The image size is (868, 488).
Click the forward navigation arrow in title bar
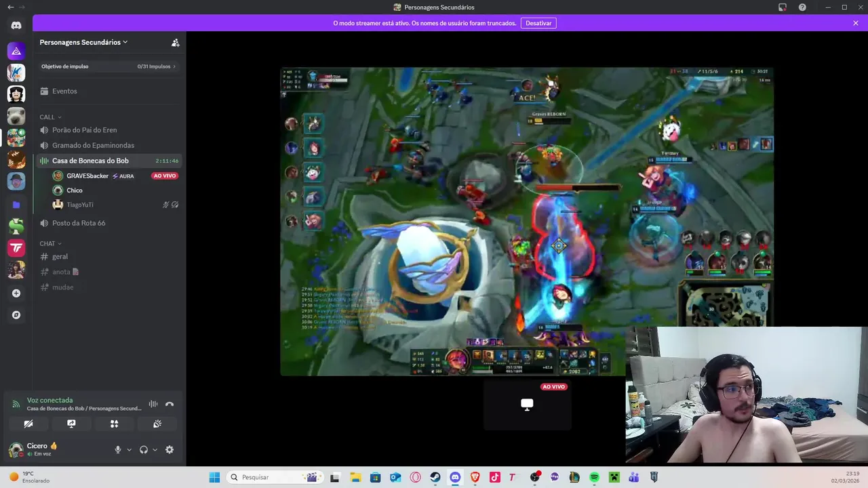pos(22,7)
